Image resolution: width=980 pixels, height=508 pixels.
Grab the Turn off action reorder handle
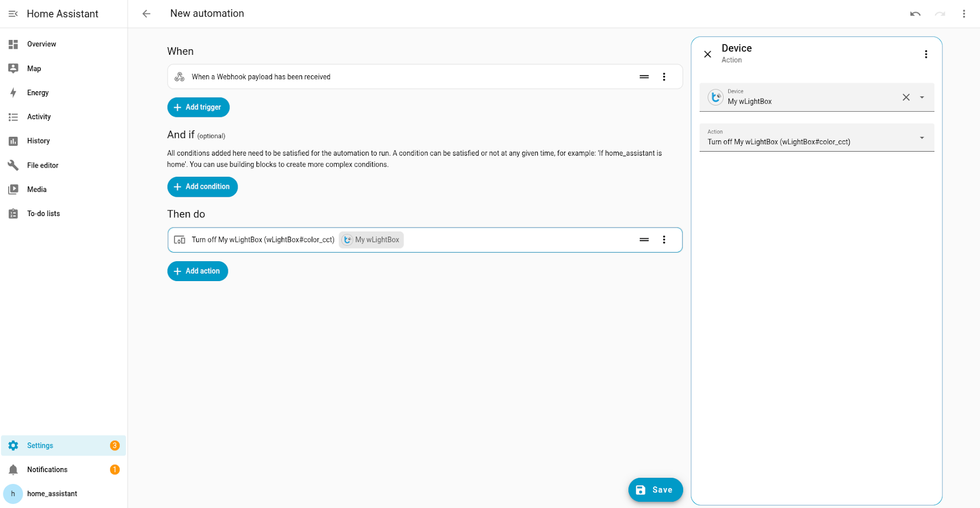(x=644, y=240)
